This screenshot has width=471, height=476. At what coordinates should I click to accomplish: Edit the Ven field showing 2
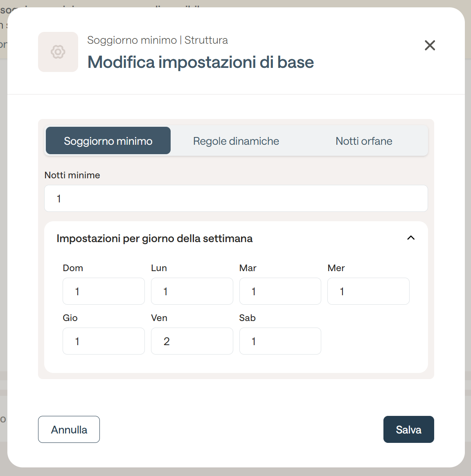point(192,341)
